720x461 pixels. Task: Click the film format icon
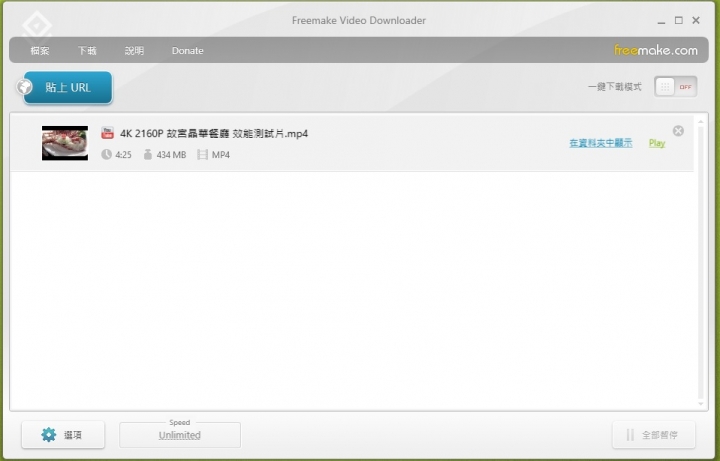(x=202, y=154)
